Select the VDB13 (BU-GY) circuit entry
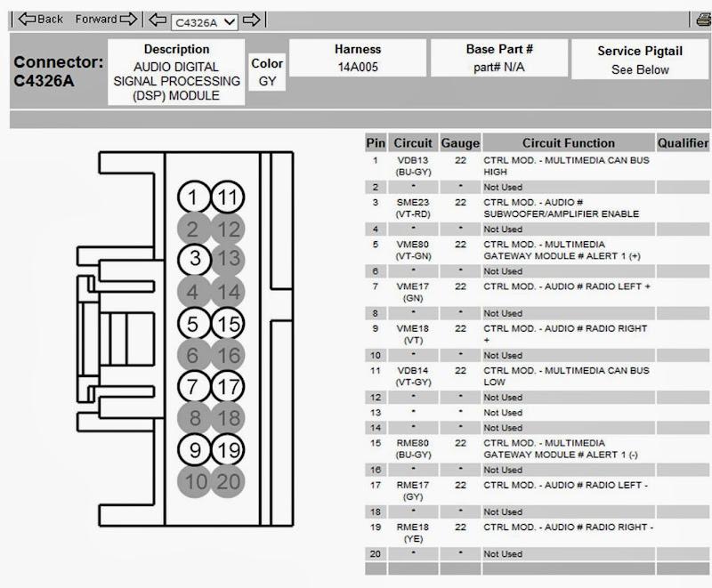This screenshot has width=712, height=588. point(413,166)
